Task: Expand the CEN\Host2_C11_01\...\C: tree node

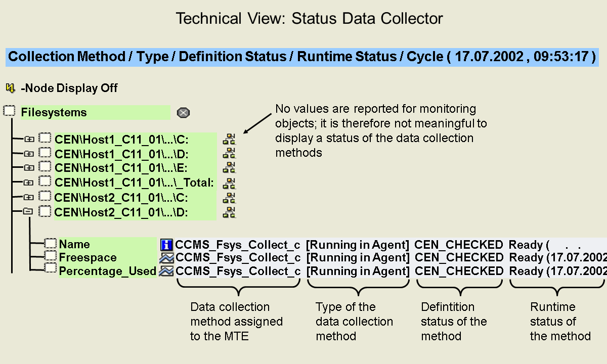Action: tap(29, 197)
